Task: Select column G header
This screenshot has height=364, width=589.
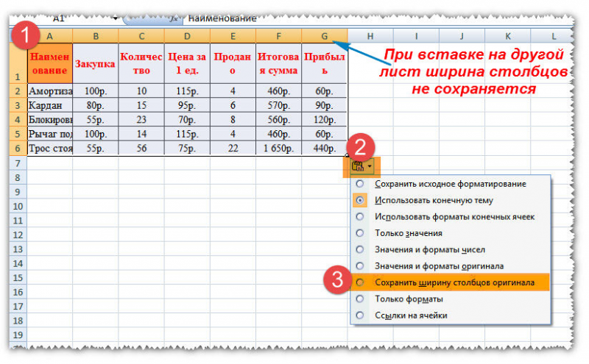Action: (325, 37)
